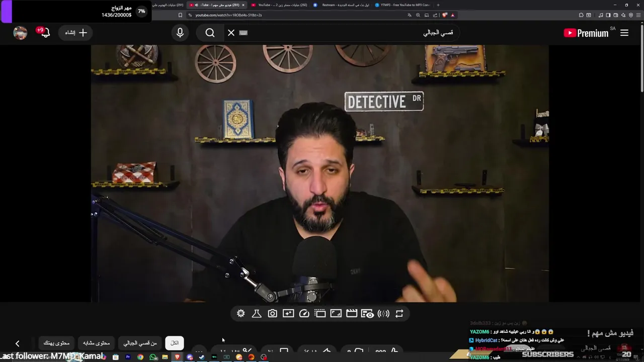Click the screen-with-eye icon in the video toolbar

pos(367,313)
